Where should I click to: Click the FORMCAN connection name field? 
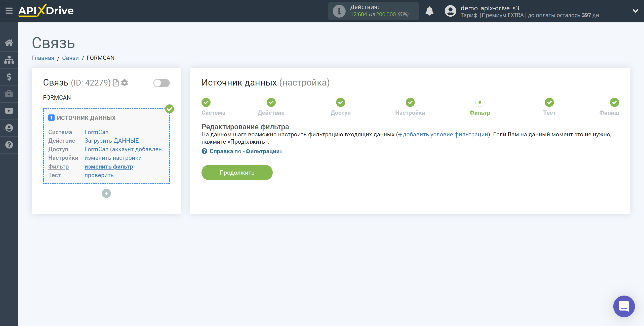click(106, 98)
